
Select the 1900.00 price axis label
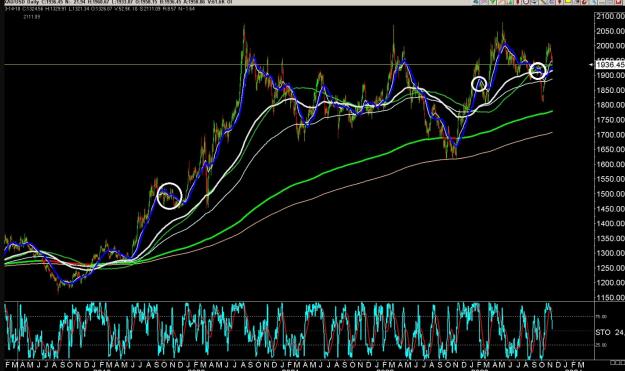pos(611,76)
